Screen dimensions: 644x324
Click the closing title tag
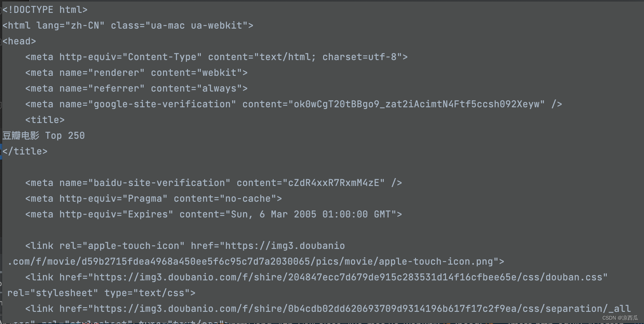coord(25,151)
